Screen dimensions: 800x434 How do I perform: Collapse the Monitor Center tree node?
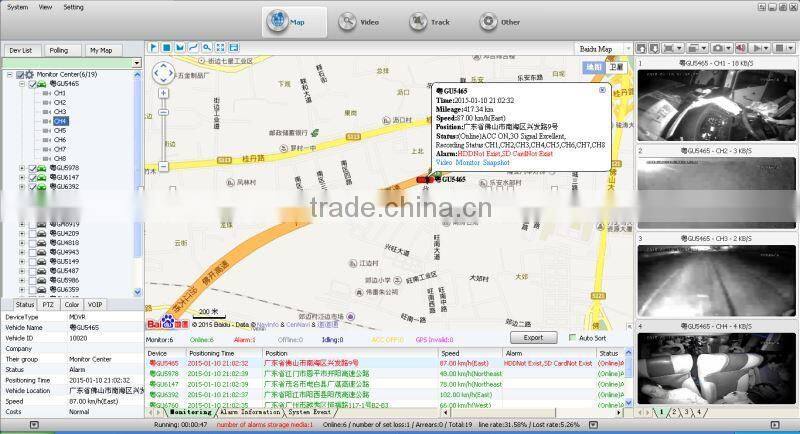pyautogui.click(x=9, y=74)
